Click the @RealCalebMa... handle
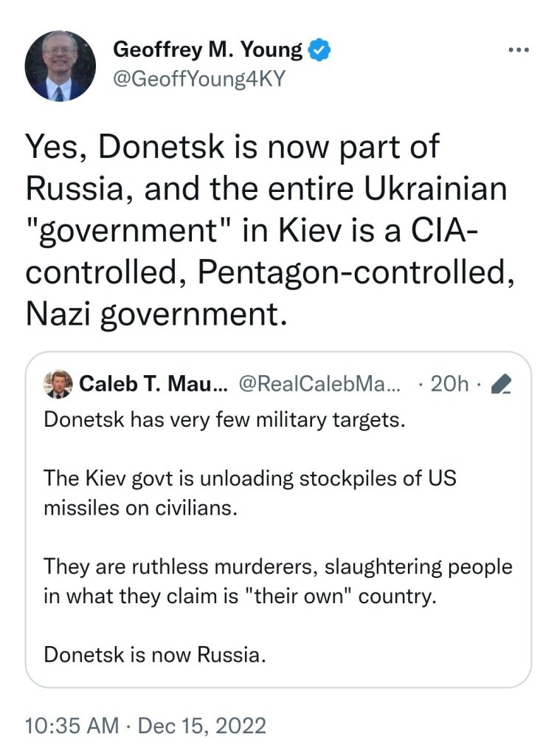 (x=320, y=383)
